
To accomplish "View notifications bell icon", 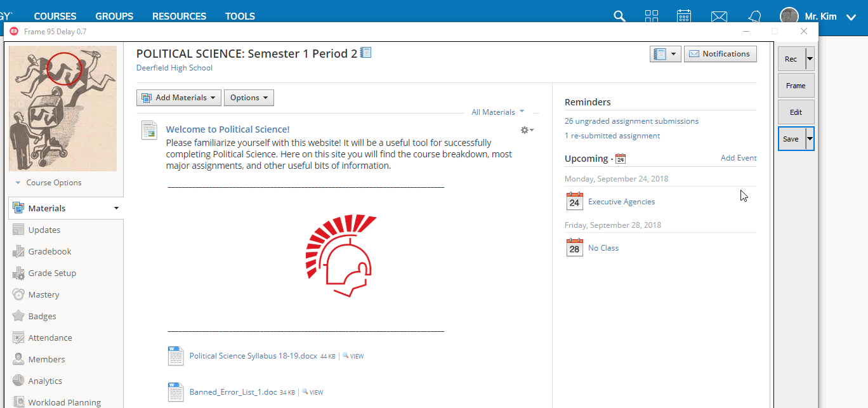I will coord(754,16).
